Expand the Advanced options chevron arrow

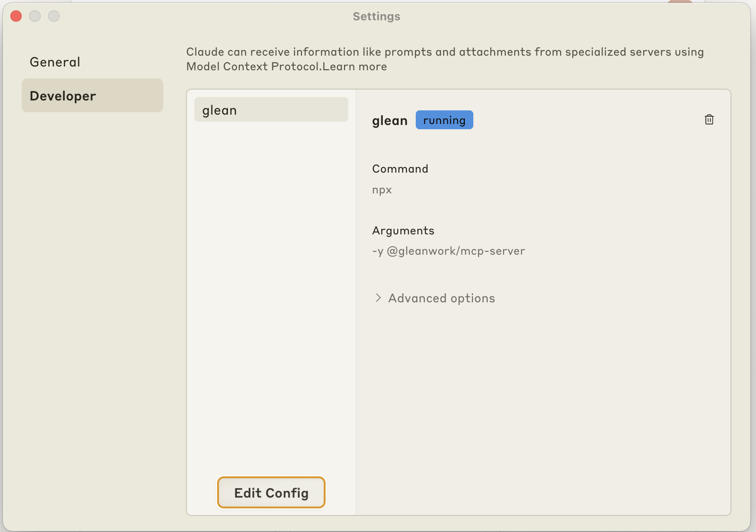coord(378,298)
